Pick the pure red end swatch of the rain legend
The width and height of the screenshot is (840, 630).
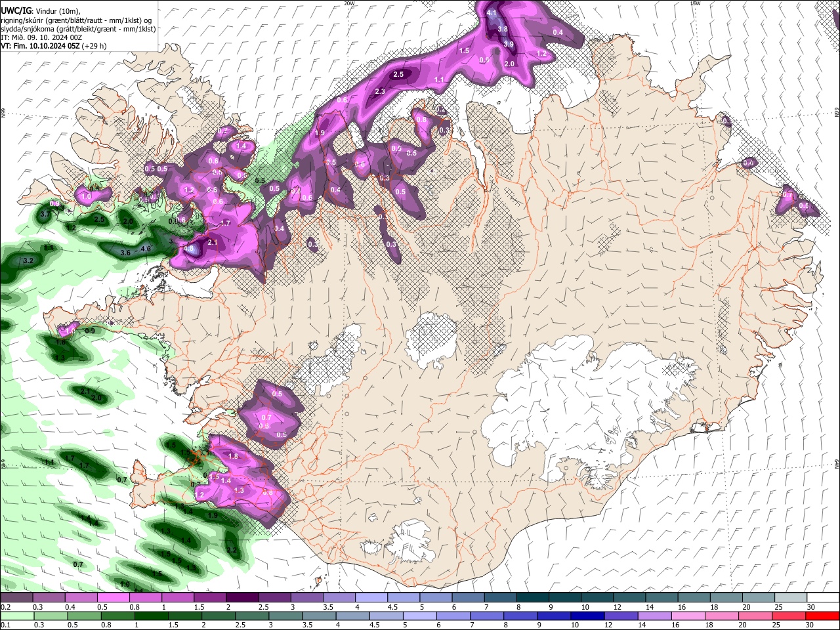coord(822,616)
